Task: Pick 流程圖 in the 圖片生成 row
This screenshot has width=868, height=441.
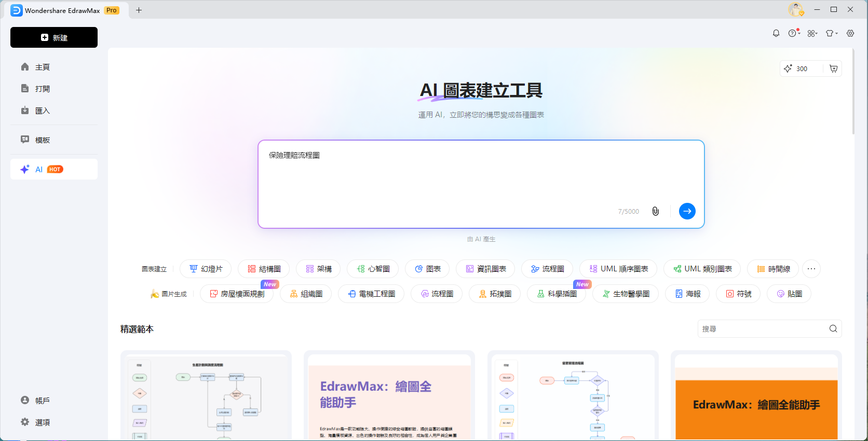Action: tap(437, 294)
